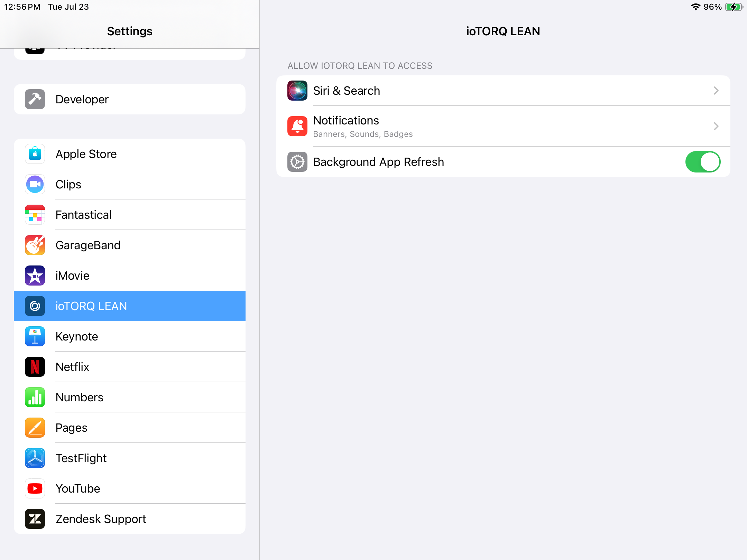Tap the Wi-Fi status icon
The image size is (747, 560).
click(x=695, y=7)
